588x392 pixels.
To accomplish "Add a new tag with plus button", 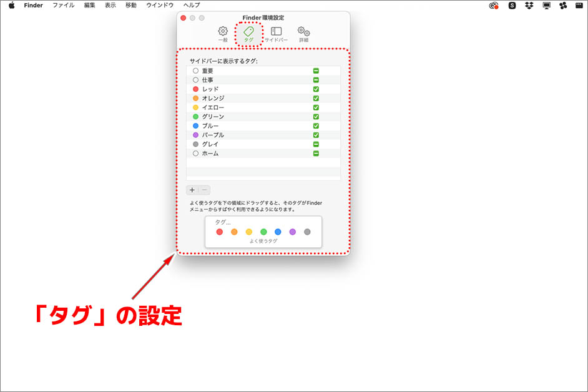I will pos(192,190).
